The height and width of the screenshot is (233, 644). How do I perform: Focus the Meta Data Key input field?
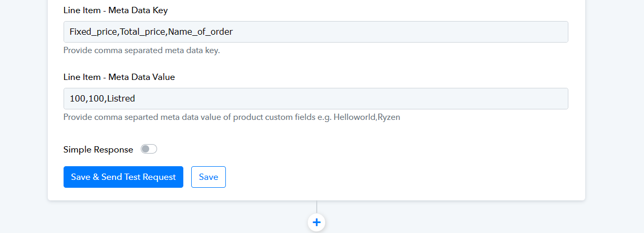point(316,32)
